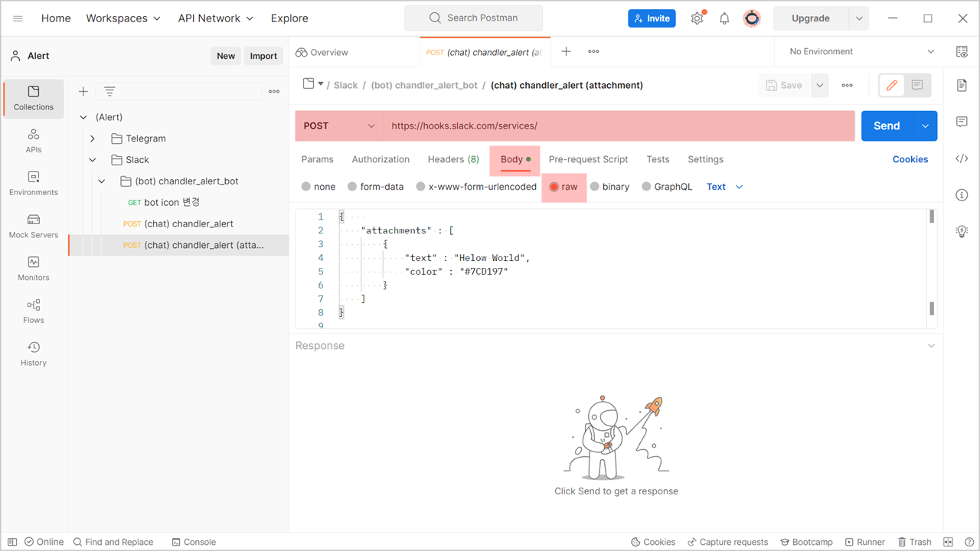Expand the Telegram folder
The height and width of the screenshot is (551, 980).
[x=93, y=139]
